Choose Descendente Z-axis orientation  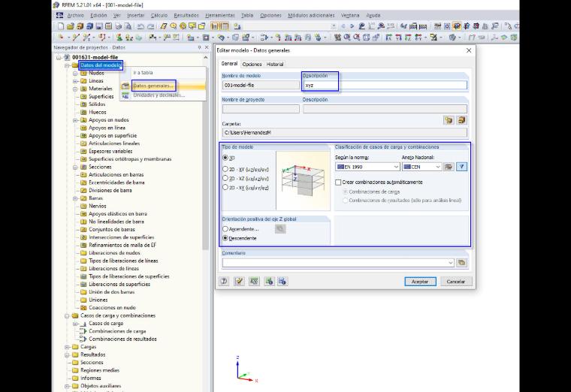[225, 238]
